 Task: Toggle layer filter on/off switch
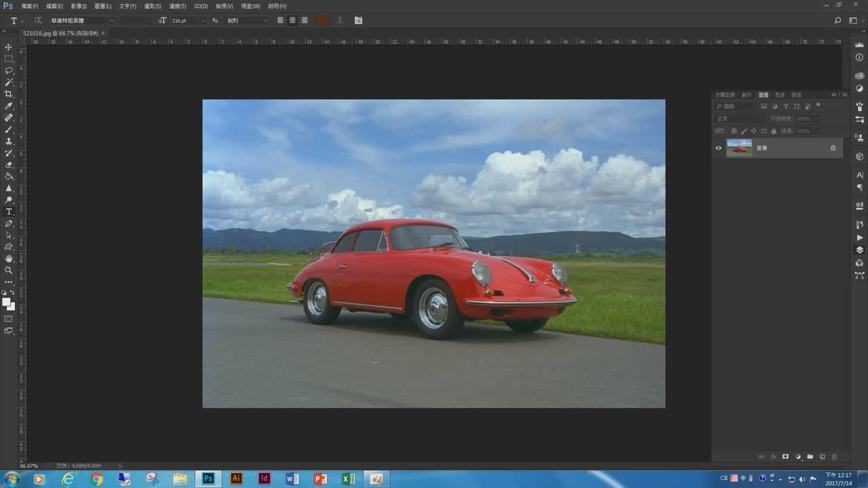[x=818, y=105]
